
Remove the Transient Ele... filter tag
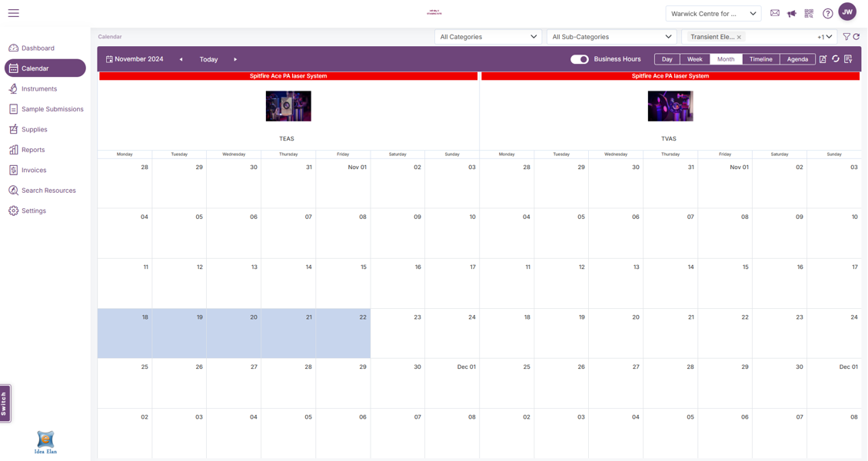pos(739,37)
